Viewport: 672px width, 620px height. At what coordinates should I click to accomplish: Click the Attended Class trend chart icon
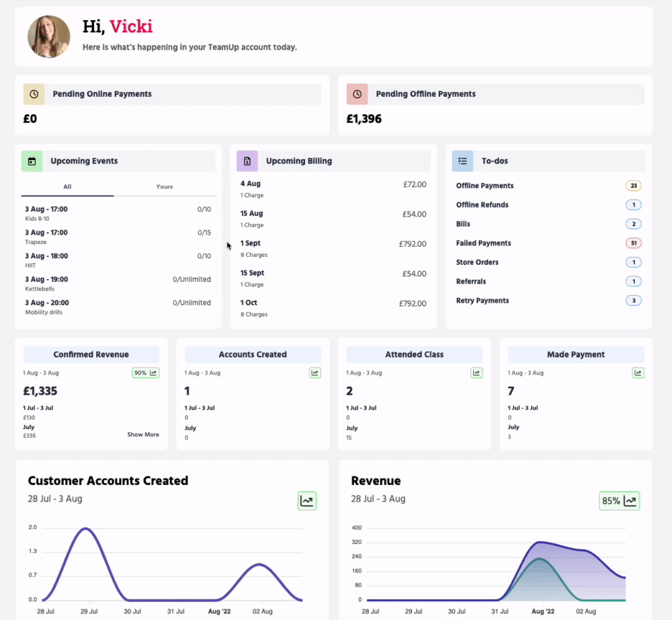[476, 373]
